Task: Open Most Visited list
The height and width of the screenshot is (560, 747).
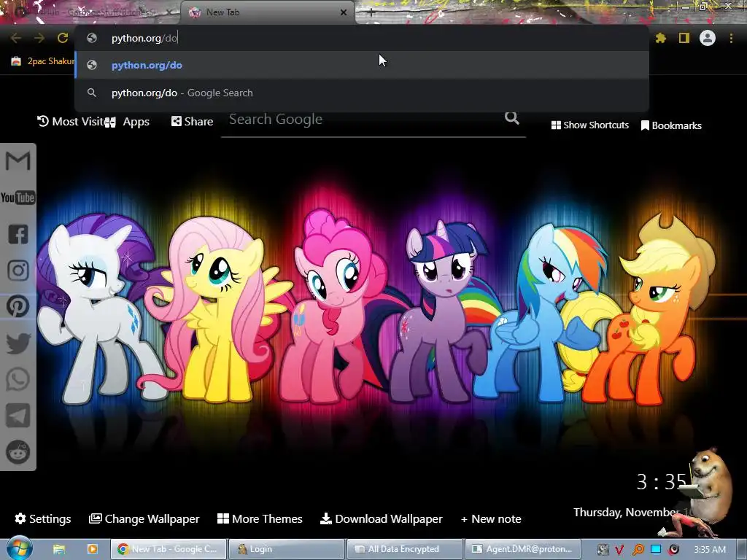Action: 71,122
